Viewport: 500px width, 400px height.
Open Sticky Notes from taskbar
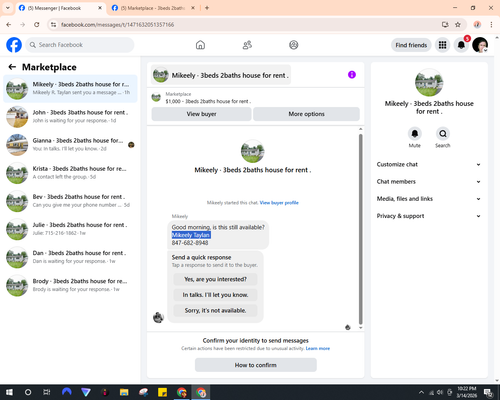tap(162, 392)
